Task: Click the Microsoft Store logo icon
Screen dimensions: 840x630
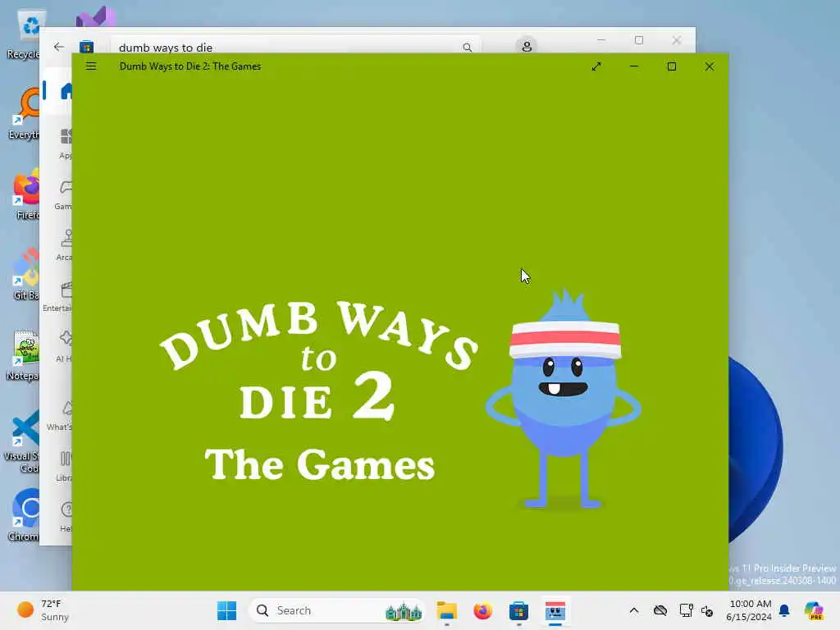Action: (86, 47)
